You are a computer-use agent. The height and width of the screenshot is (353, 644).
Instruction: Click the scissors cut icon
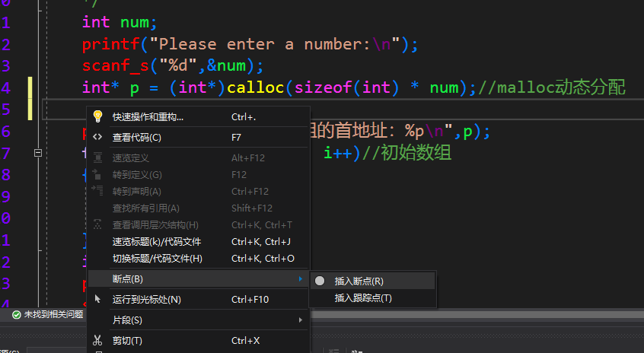click(97, 340)
